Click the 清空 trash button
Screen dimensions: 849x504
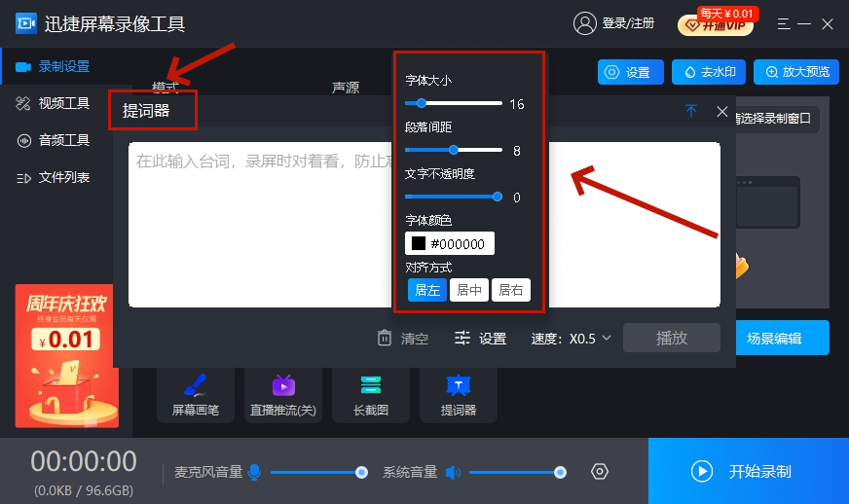[x=402, y=339]
